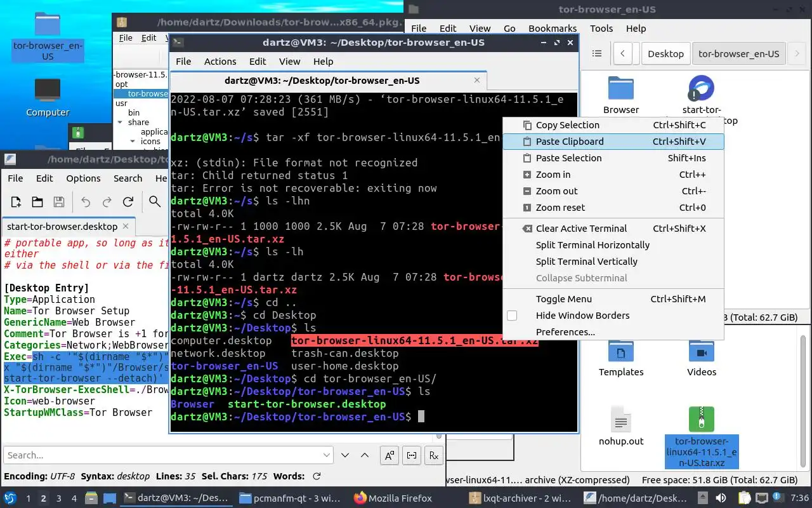Open the LXQt application menu launcher
The image size is (812, 508).
click(x=10, y=498)
